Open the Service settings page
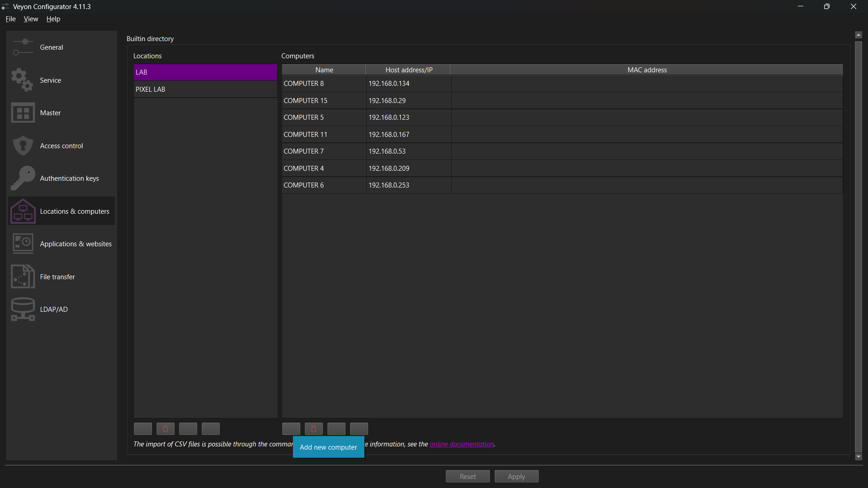 coord(61,80)
